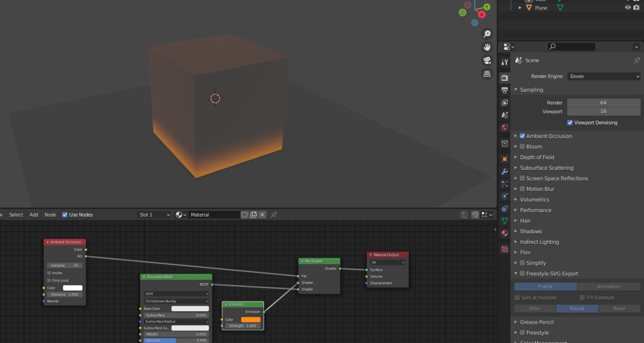The width and height of the screenshot is (644, 343).
Task: Open the Object properties orange square icon
Action: [505, 159]
